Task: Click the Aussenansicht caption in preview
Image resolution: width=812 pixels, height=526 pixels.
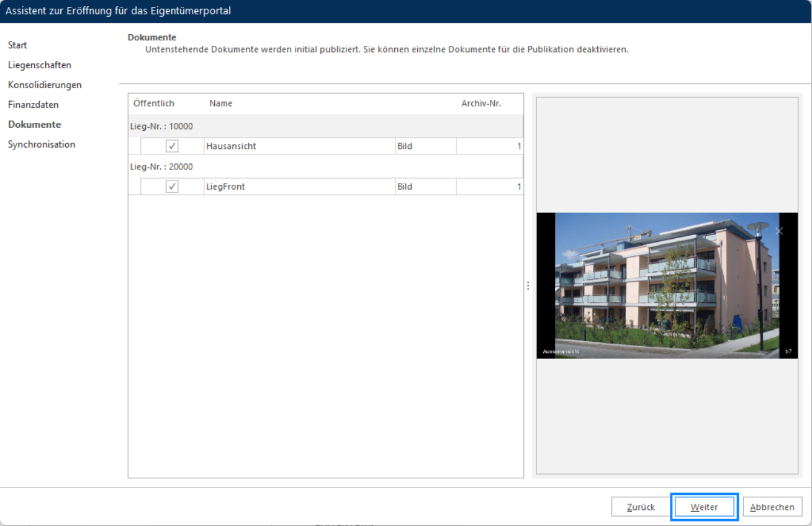Action: click(561, 352)
